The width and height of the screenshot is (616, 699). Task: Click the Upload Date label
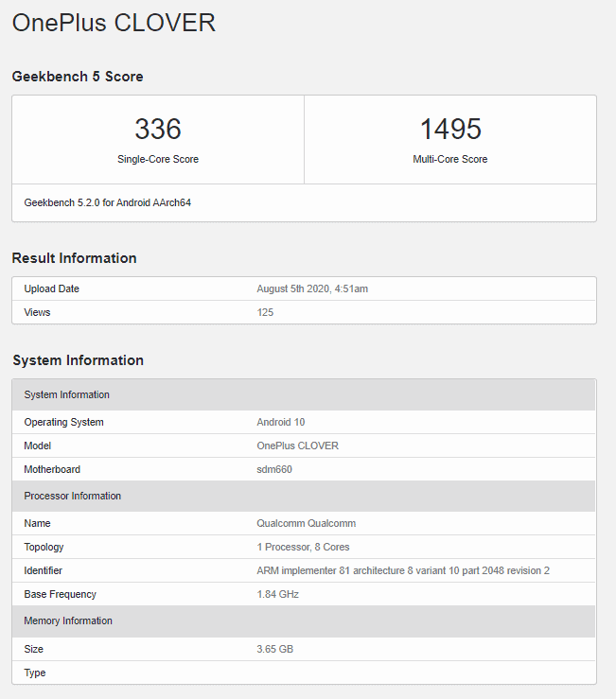[51, 288]
